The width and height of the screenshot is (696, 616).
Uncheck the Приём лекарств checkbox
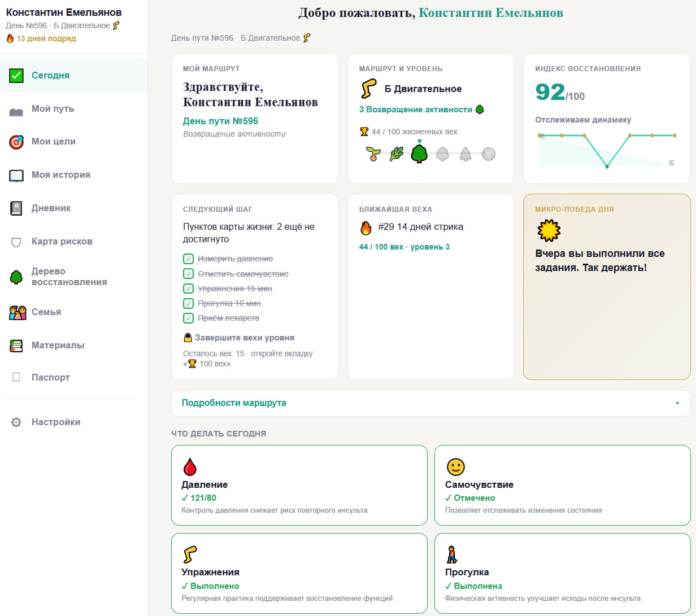[188, 318]
